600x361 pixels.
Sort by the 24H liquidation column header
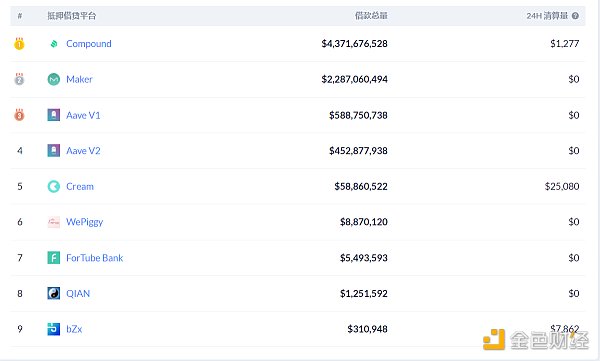(547, 16)
